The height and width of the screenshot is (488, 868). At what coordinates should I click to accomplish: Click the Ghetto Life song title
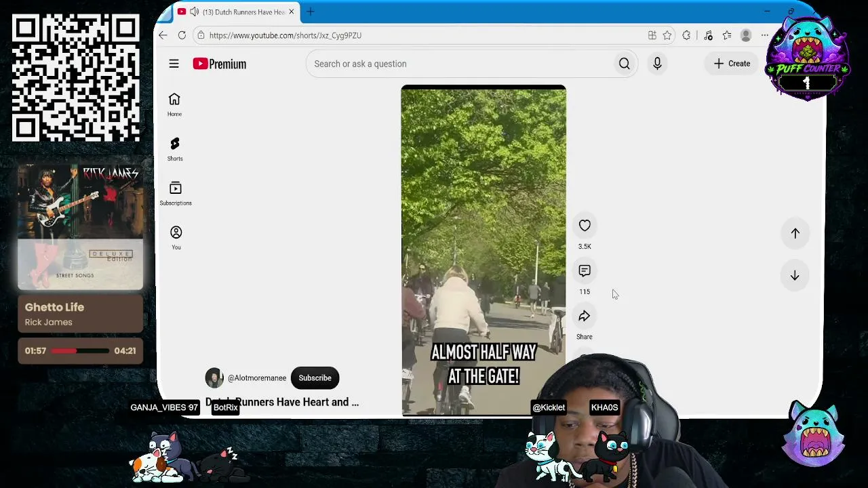pos(54,307)
